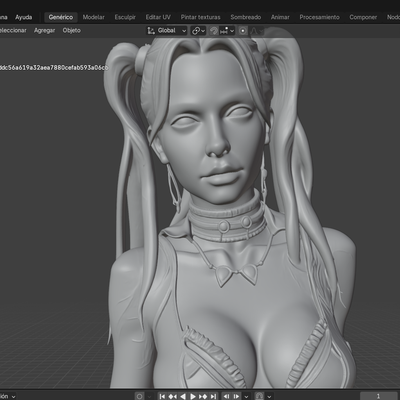Jump to previous keyframe

173,396
